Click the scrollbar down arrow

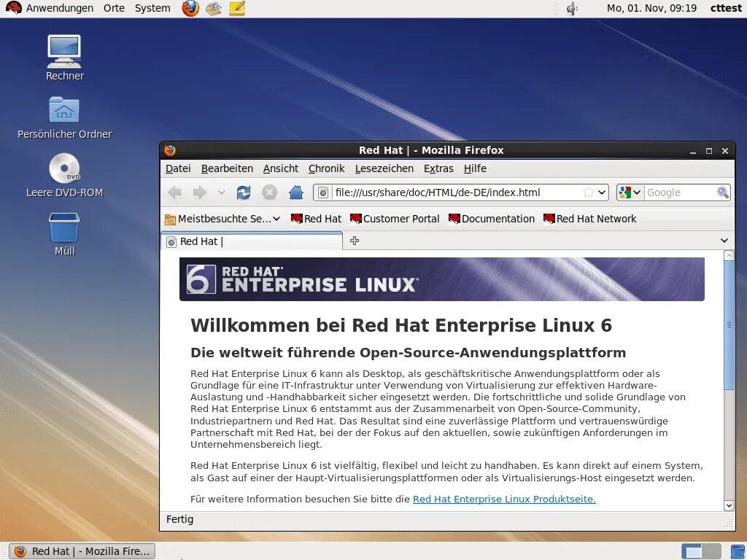pos(729,505)
